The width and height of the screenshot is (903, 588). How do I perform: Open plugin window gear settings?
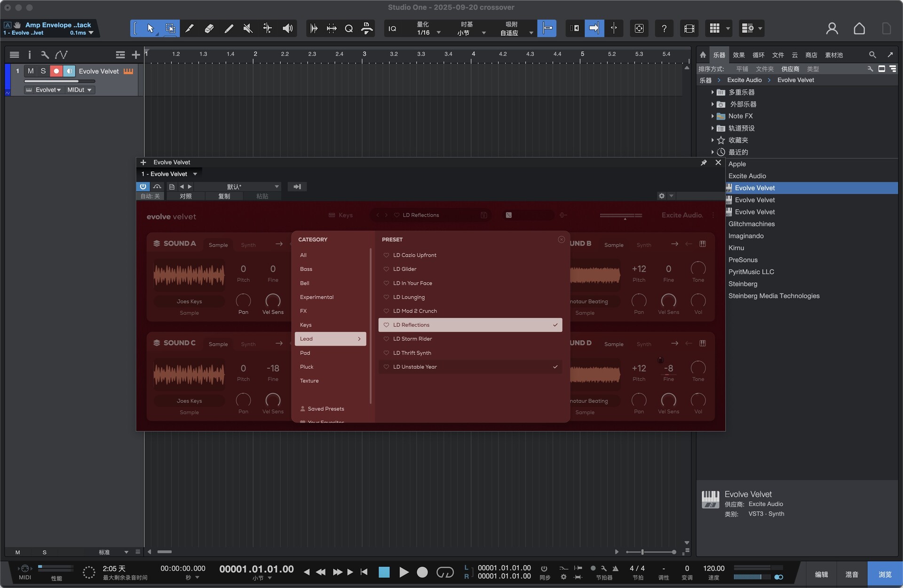point(662,196)
